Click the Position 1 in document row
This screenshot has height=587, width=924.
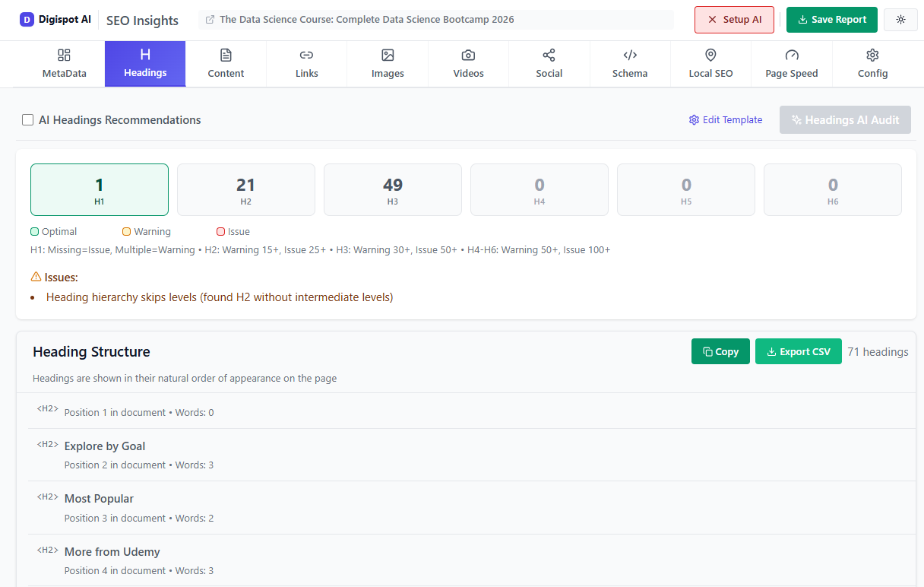coord(471,411)
